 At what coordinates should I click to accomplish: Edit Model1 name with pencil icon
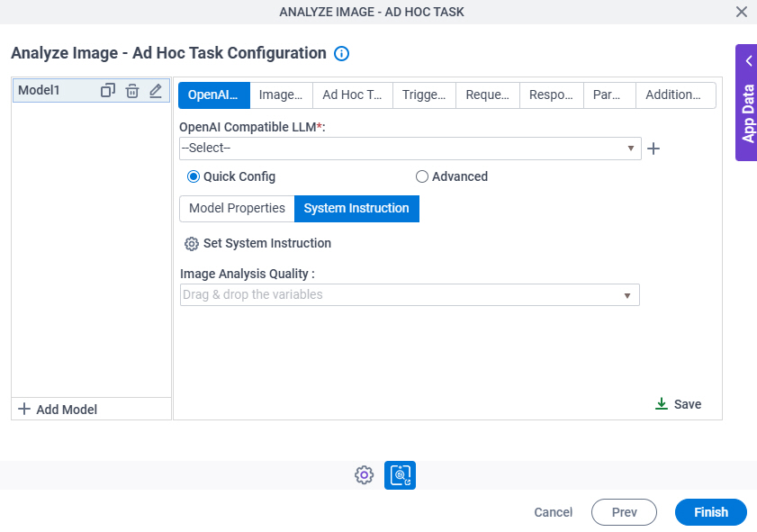(156, 90)
